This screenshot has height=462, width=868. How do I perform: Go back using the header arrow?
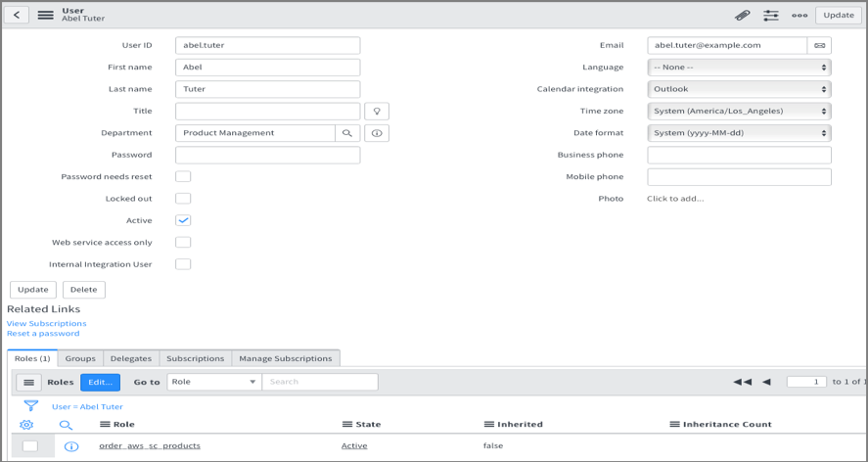(17, 15)
